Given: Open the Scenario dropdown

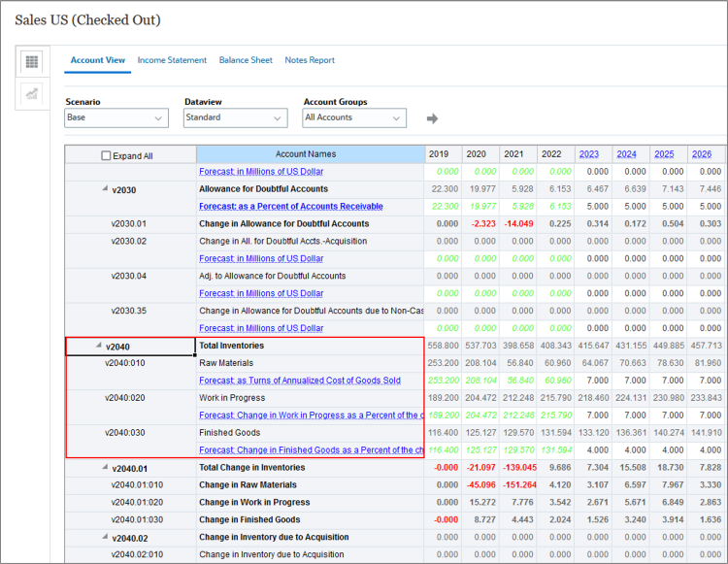Looking at the screenshot, I should click(x=116, y=118).
